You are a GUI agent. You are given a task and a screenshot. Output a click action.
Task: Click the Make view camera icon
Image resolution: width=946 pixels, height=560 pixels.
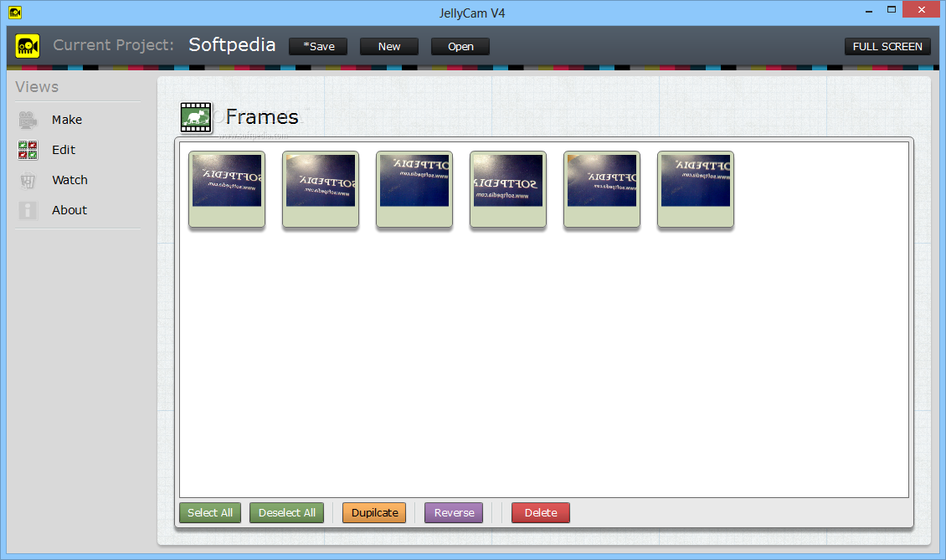(x=28, y=120)
